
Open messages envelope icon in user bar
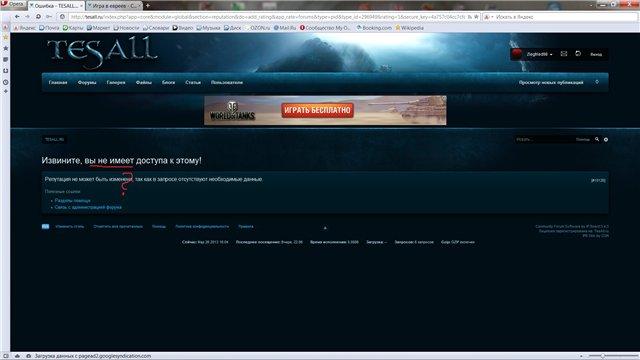[564, 54]
